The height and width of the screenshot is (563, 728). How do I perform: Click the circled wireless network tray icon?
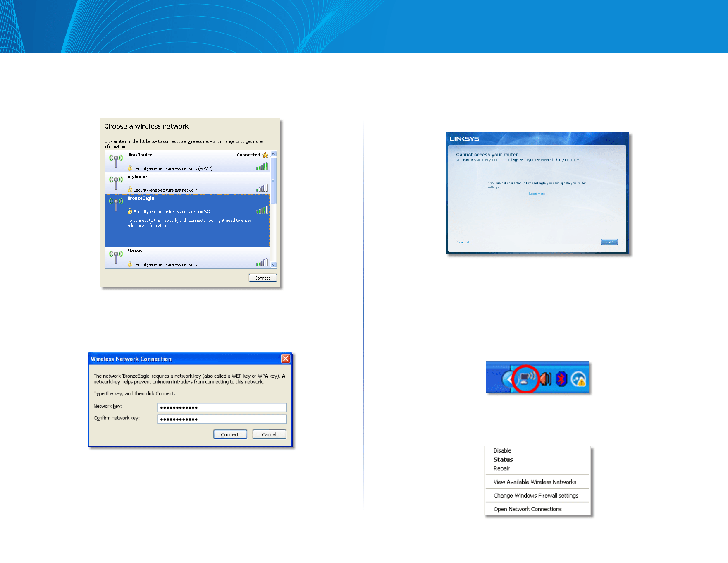[x=526, y=378]
